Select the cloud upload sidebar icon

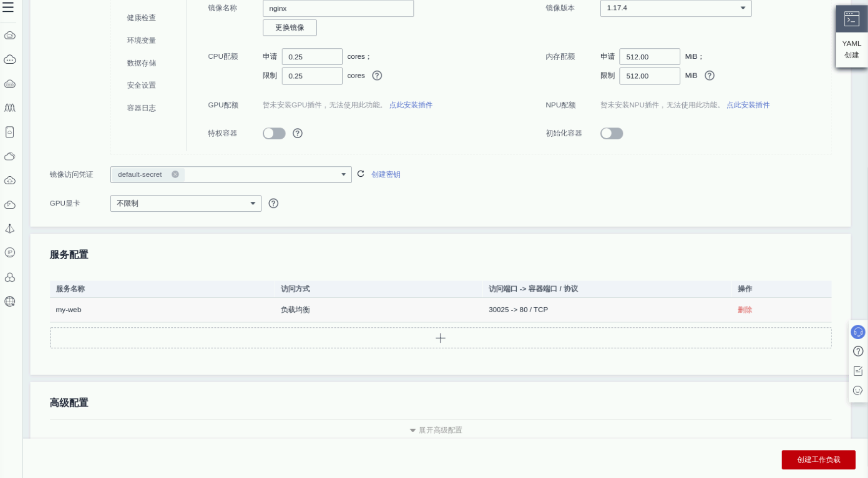coord(10,181)
